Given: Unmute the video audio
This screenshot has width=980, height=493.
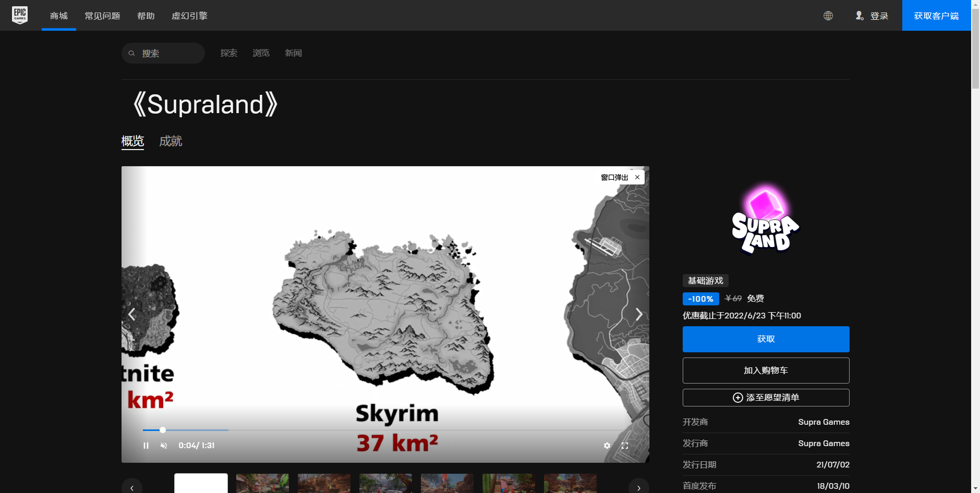Looking at the screenshot, I should tap(164, 446).
